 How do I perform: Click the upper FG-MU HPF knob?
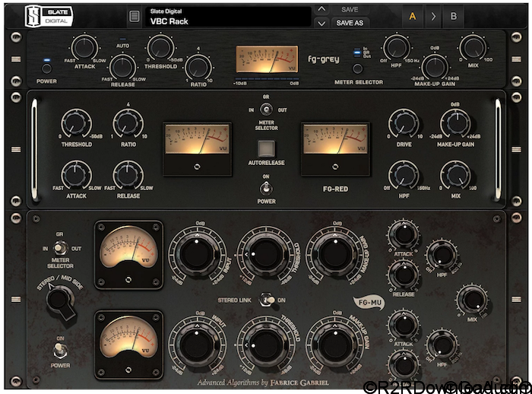point(442,255)
